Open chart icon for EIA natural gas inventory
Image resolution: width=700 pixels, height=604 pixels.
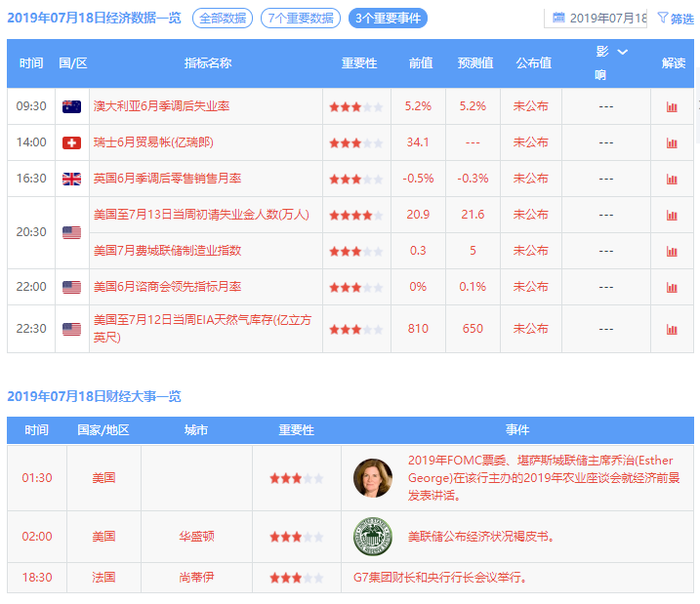pyautogui.click(x=672, y=330)
